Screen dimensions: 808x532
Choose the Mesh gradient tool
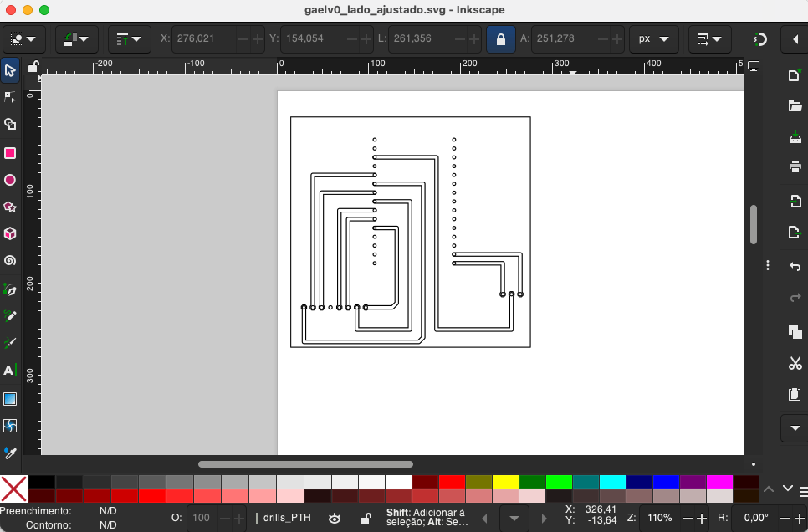click(10, 426)
